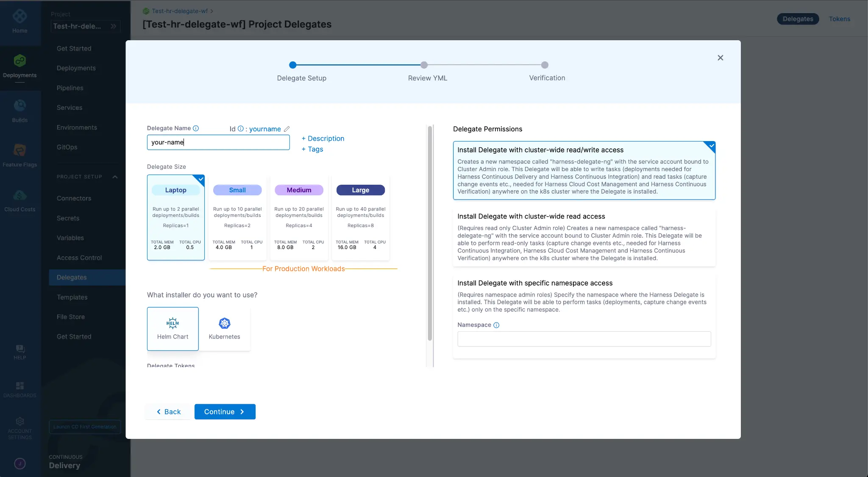Expand the project picker with the double-arrow
868x477 pixels.
[x=113, y=26]
